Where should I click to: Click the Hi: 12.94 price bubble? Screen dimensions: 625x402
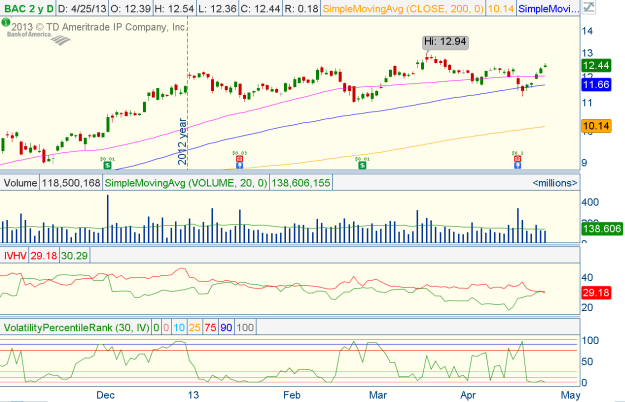point(445,42)
